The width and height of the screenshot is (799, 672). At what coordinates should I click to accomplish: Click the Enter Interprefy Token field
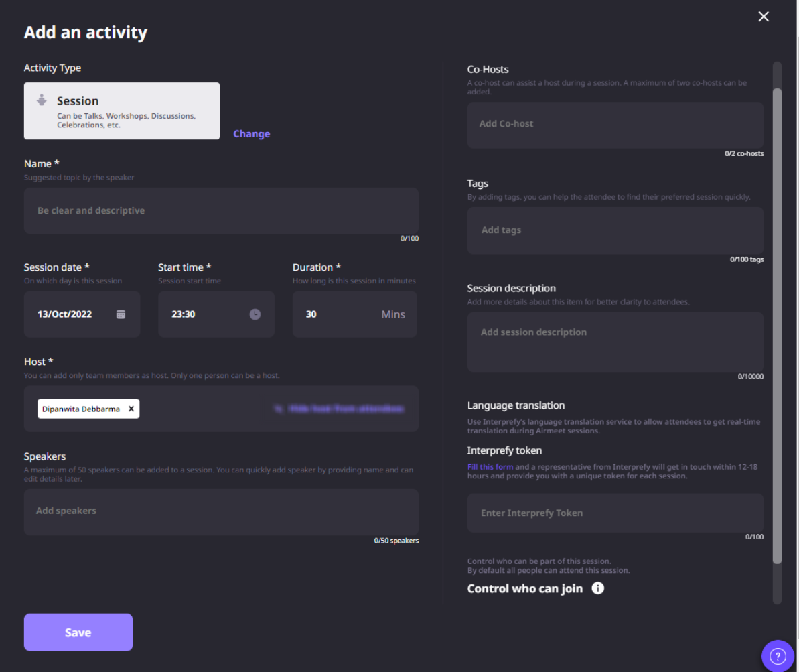coord(615,513)
